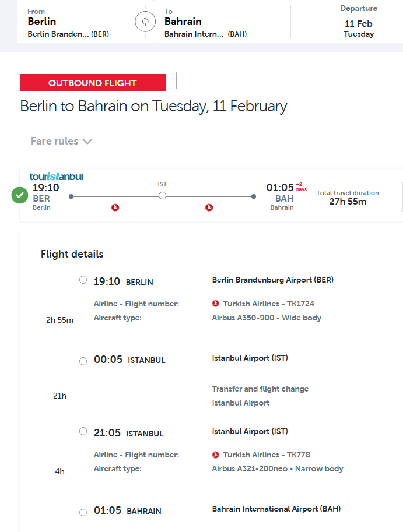Click the 21:05 Istanbul departure timeline node
Image resolution: width=403 pixels, height=532 pixels.
pos(83,432)
